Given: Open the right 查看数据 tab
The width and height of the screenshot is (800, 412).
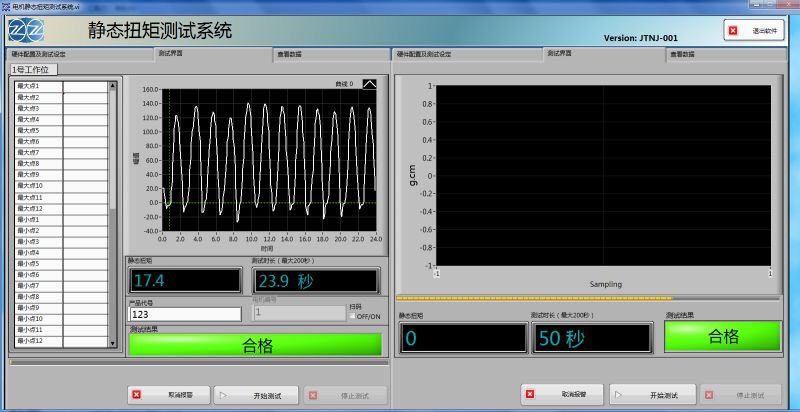Looking at the screenshot, I should 682,54.
